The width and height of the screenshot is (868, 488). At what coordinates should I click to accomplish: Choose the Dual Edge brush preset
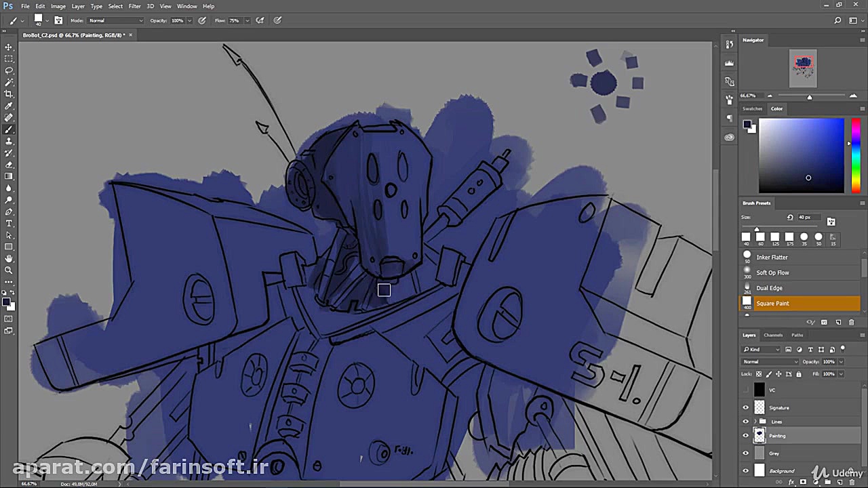coord(769,288)
